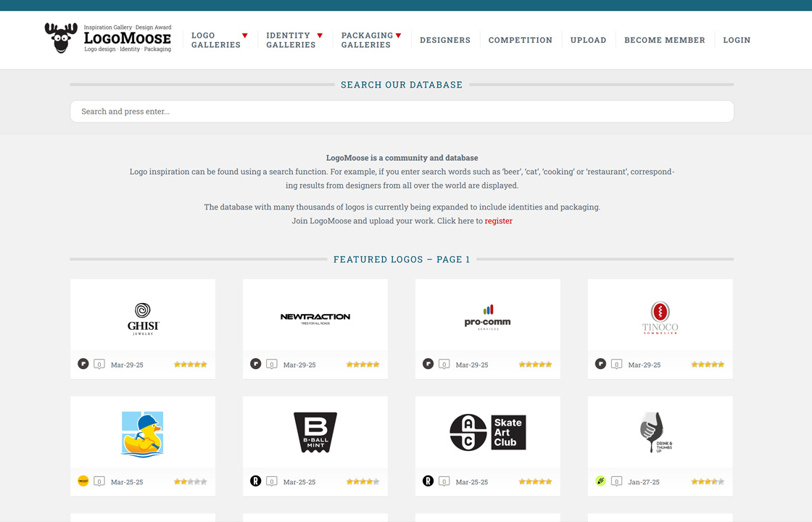The width and height of the screenshot is (812, 522).
Task: Click Mar-25-25 date on Skate Art Club card
Action: [472, 482]
